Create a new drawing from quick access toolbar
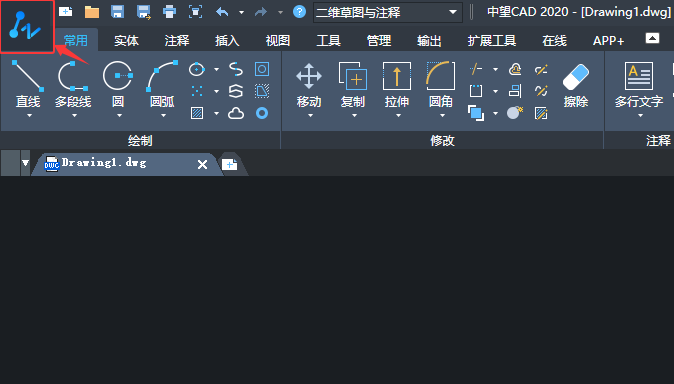The height and width of the screenshot is (384, 674). tap(65, 12)
